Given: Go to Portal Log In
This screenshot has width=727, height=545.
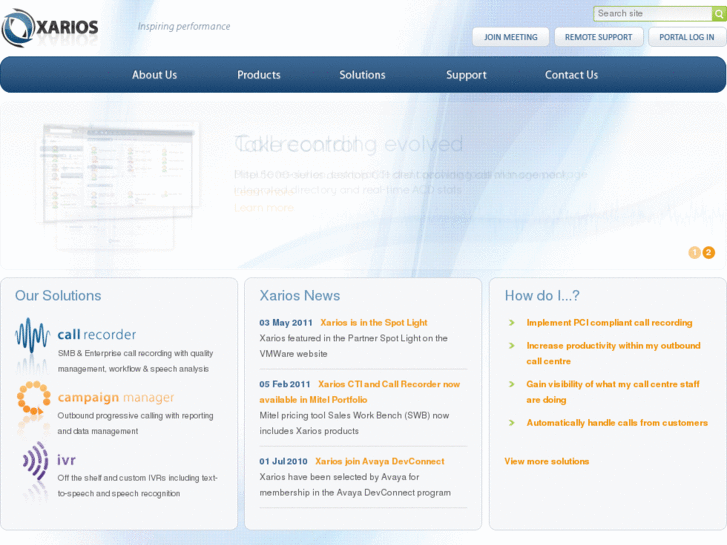Looking at the screenshot, I should pyautogui.click(x=687, y=37).
